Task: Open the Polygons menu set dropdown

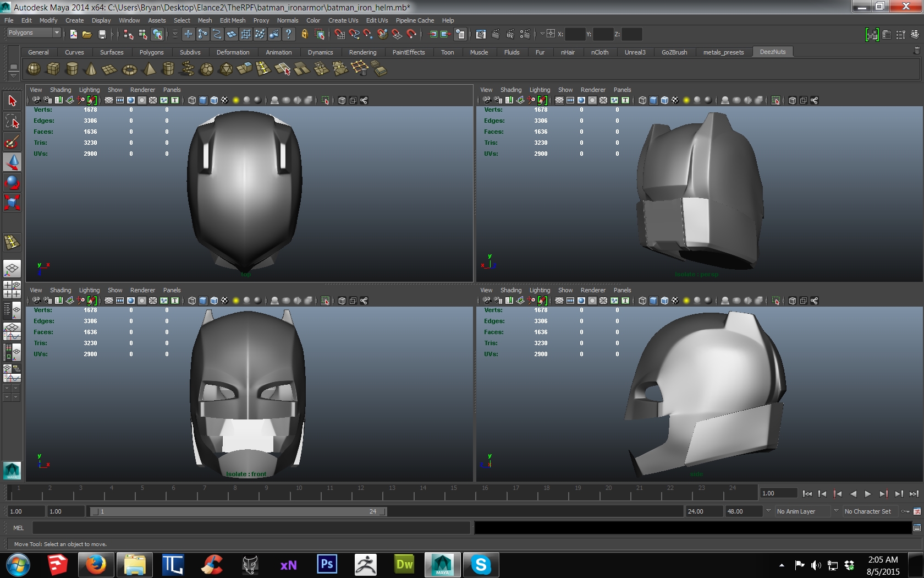Action: [34, 33]
